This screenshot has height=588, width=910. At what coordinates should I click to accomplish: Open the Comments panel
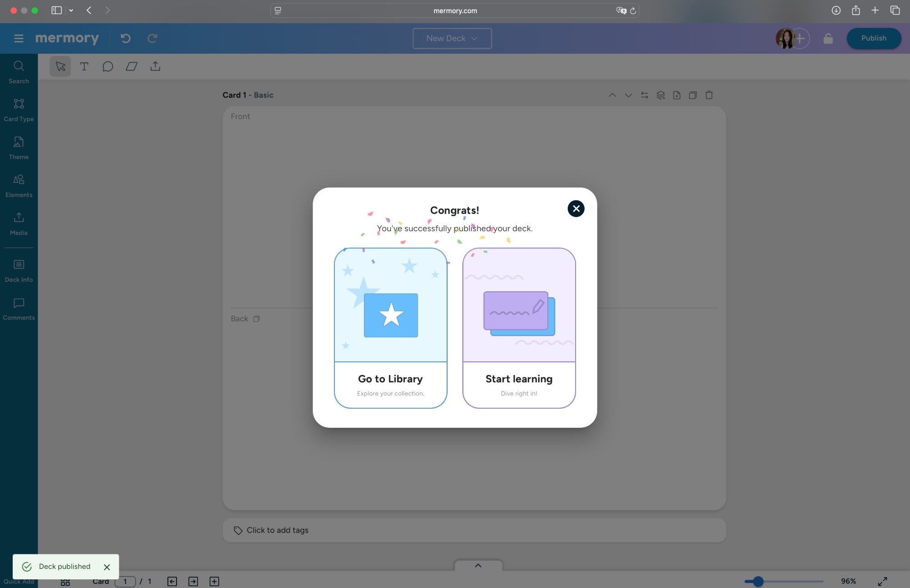19,309
